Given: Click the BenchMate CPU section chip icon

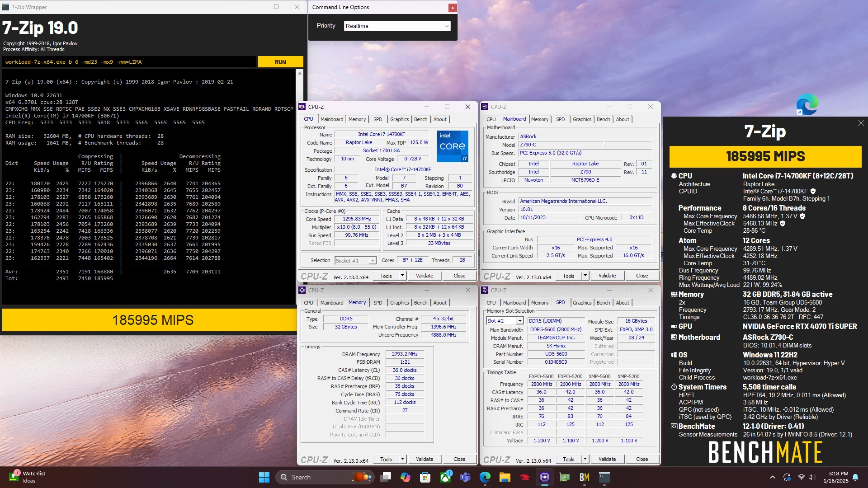Looking at the screenshot, I should [x=674, y=176].
